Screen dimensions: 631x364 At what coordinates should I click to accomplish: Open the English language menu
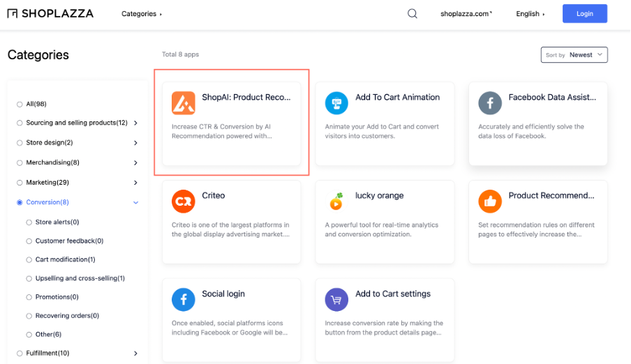(x=530, y=14)
